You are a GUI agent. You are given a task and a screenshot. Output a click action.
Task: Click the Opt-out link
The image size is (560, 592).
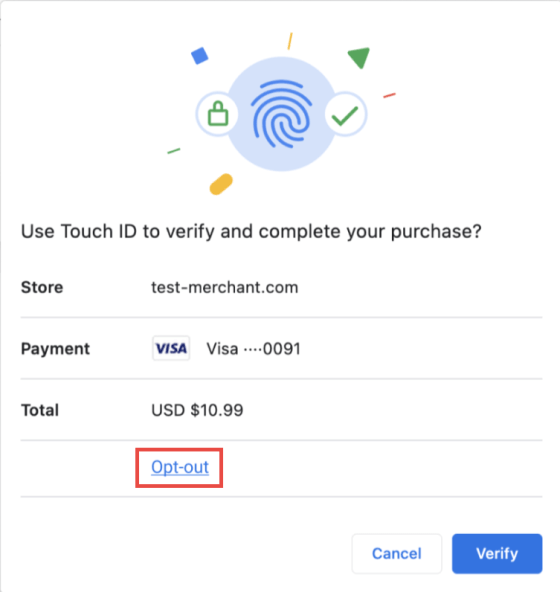[180, 467]
